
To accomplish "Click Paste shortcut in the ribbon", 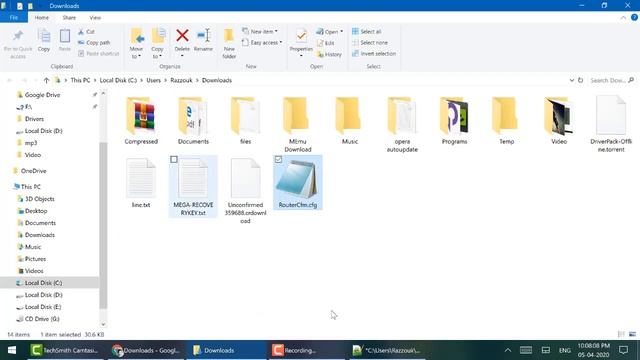I will [98, 53].
